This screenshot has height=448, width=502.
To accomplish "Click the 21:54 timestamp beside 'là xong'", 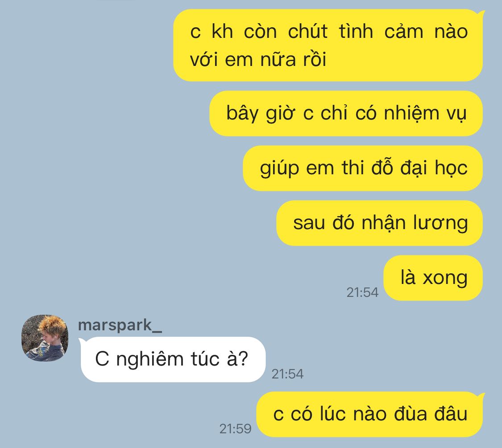I will pyautogui.click(x=362, y=292).
